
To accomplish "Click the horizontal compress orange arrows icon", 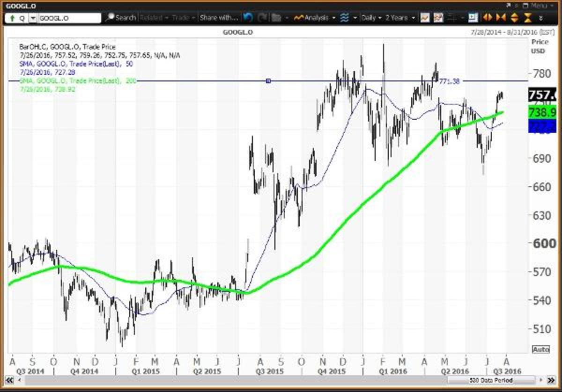I will point(501,18).
